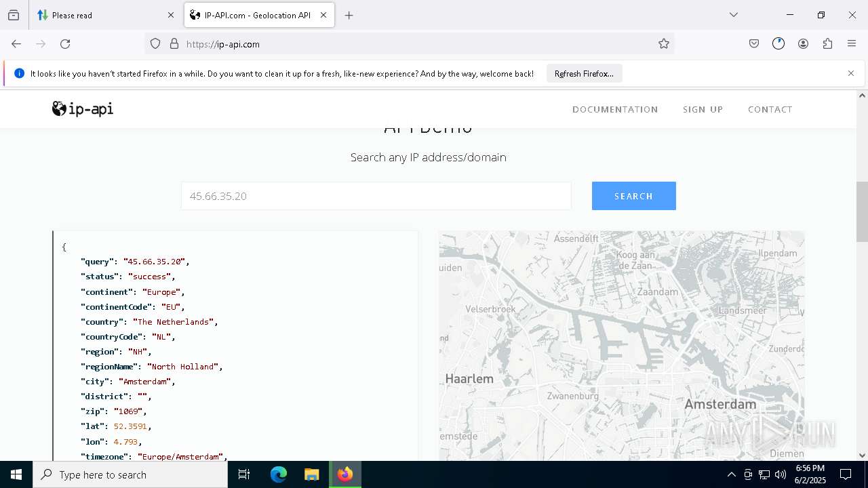868x488 pixels.
Task: View site security padlock info
Action: [174, 44]
